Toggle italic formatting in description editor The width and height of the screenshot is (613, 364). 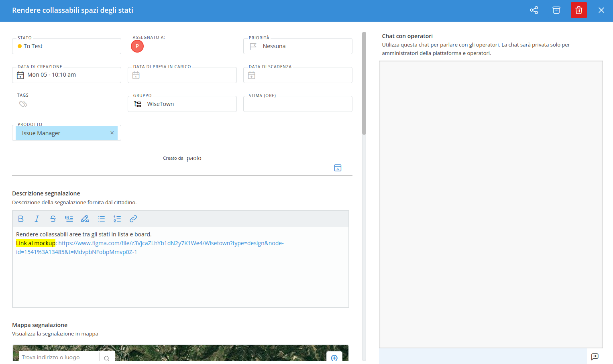coord(37,219)
